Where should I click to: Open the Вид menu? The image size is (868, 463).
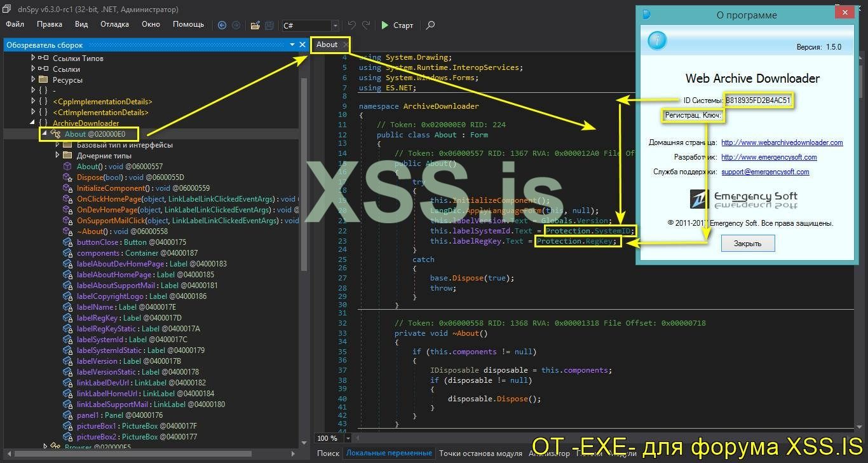tap(81, 24)
